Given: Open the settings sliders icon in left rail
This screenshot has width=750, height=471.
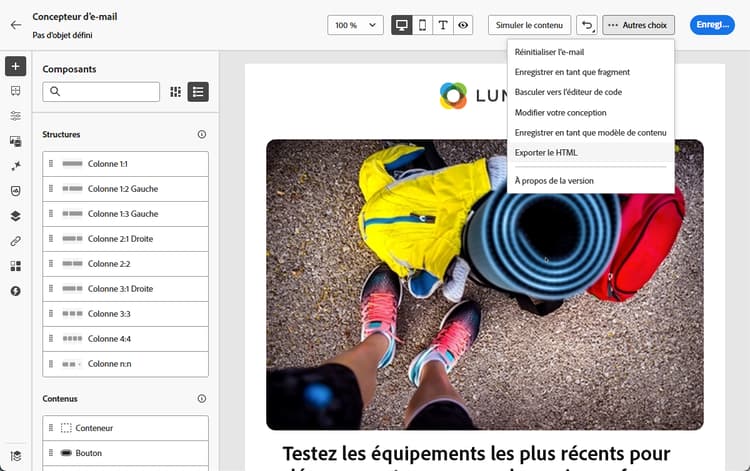Looking at the screenshot, I should tap(15, 116).
